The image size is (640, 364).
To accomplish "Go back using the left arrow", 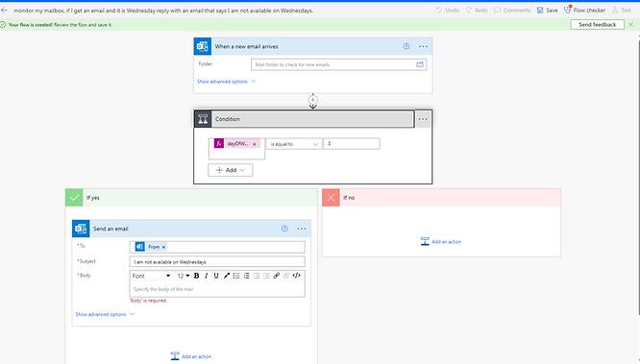I will click(4, 11).
